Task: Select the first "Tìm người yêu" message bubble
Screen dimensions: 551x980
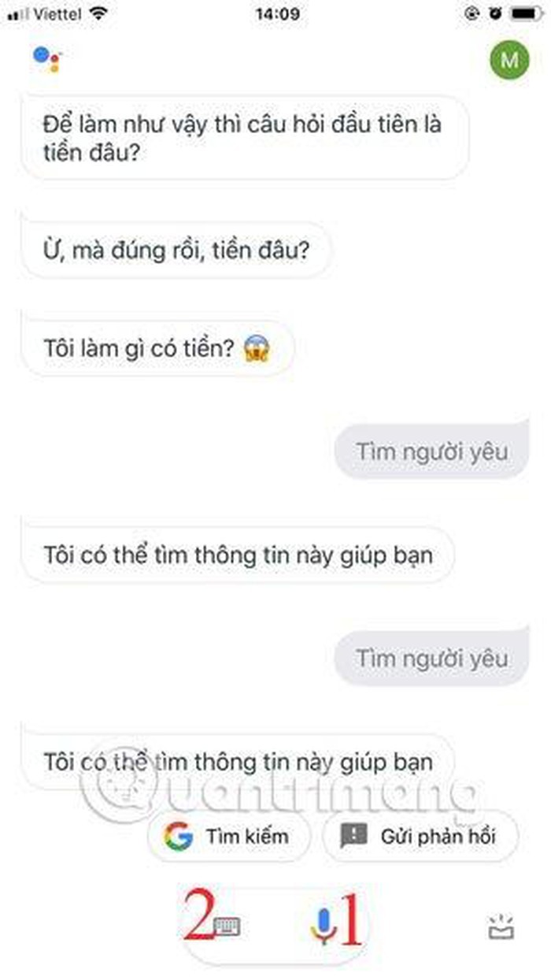Action: [x=432, y=451]
